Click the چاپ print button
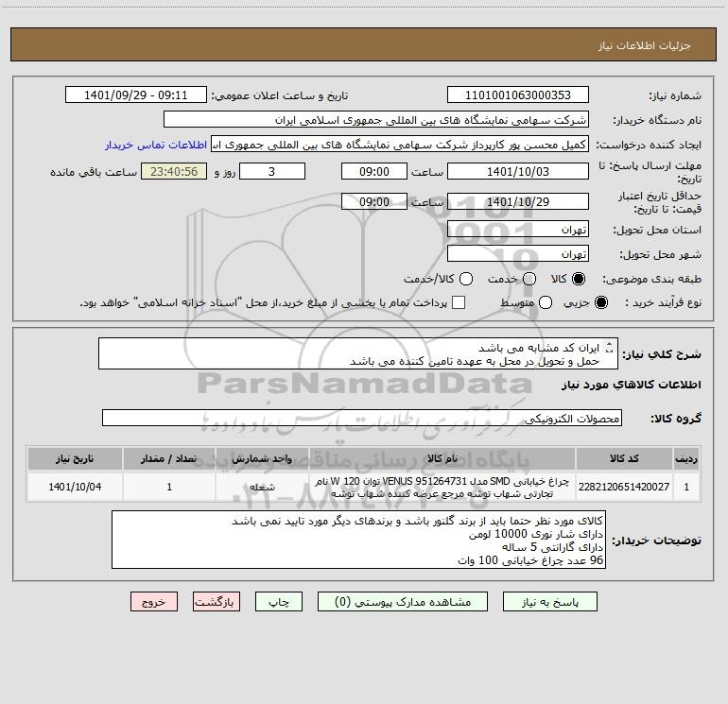The width and height of the screenshot is (728, 704). coord(279,602)
